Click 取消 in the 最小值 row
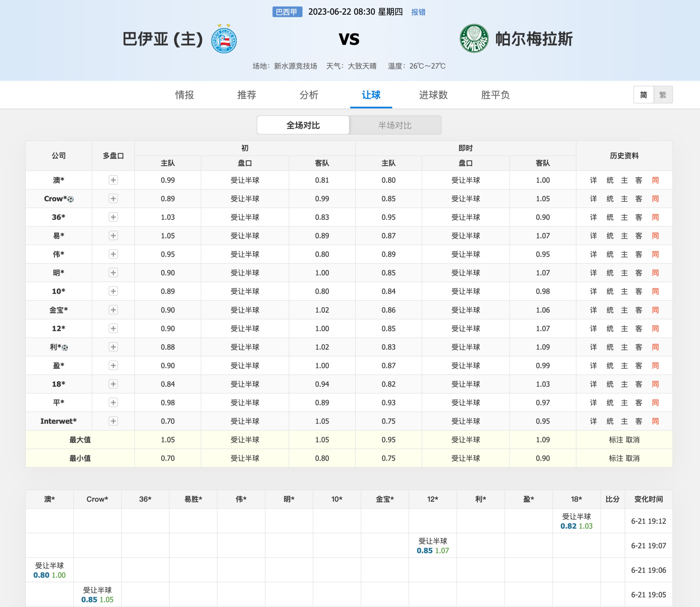Viewport: 700px width, 607px height. pos(633,458)
